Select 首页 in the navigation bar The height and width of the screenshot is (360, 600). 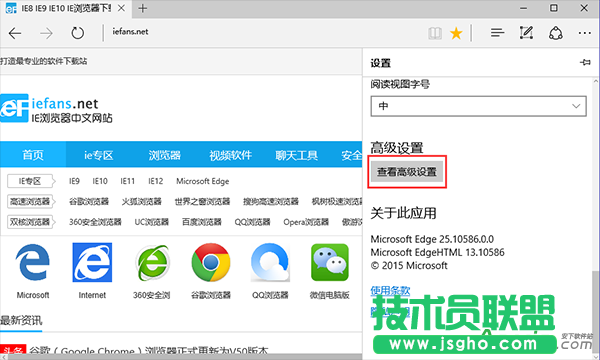(33, 155)
